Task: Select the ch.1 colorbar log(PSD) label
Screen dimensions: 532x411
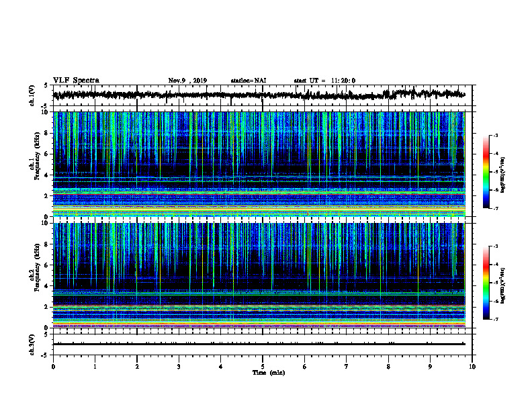Action: click(503, 175)
